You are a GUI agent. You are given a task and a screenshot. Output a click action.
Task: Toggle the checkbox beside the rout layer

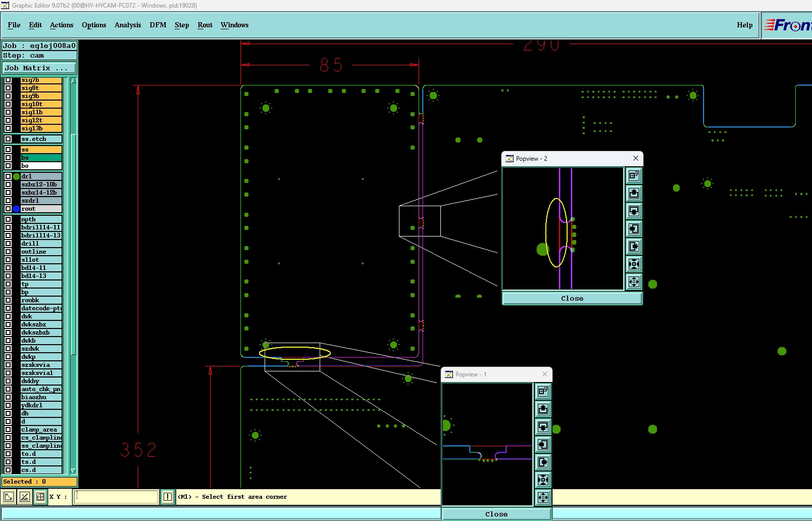point(8,209)
